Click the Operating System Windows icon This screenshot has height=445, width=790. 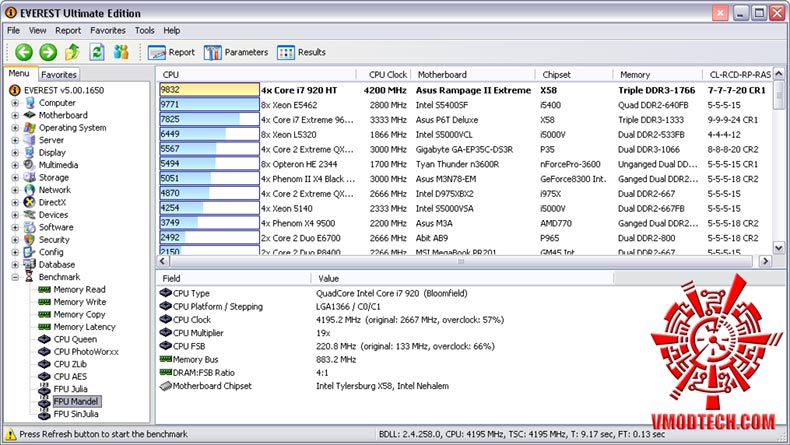(30, 128)
